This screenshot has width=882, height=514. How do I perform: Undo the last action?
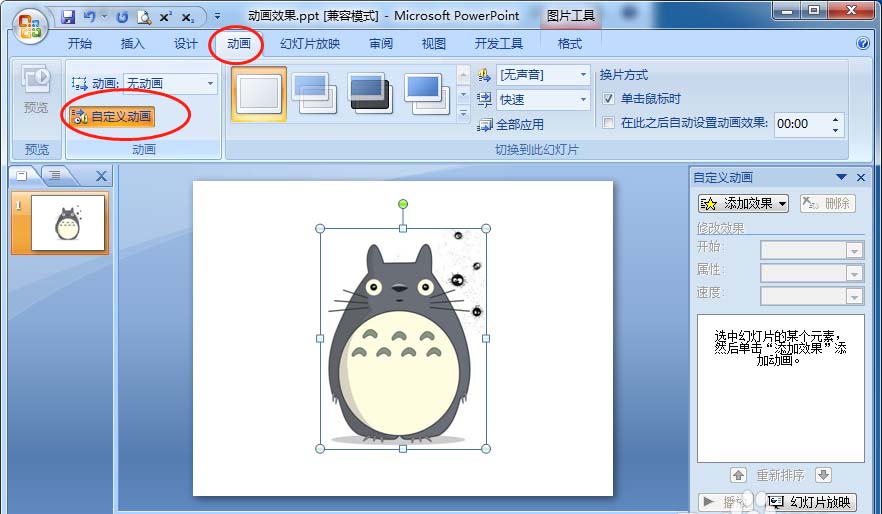[x=89, y=17]
